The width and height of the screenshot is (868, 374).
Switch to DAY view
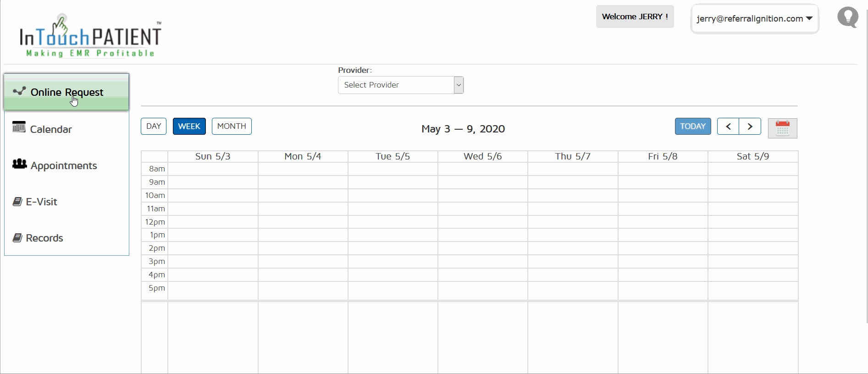click(x=154, y=126)
